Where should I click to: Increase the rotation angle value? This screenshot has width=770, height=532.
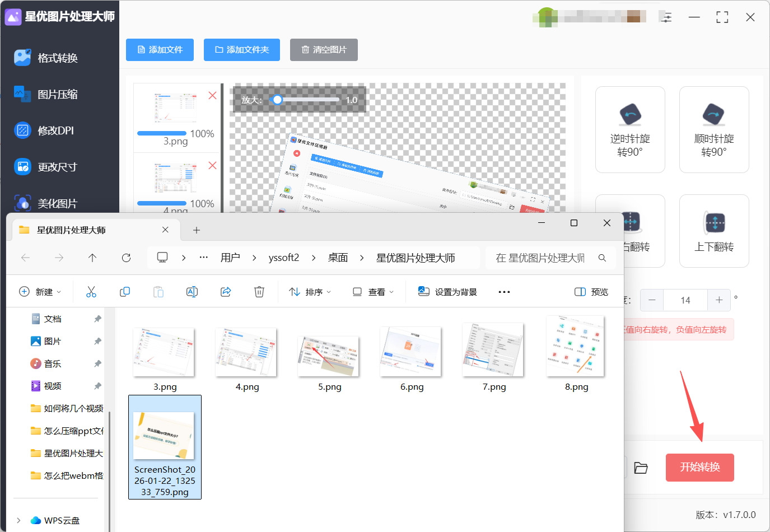[x=719, y=300]
